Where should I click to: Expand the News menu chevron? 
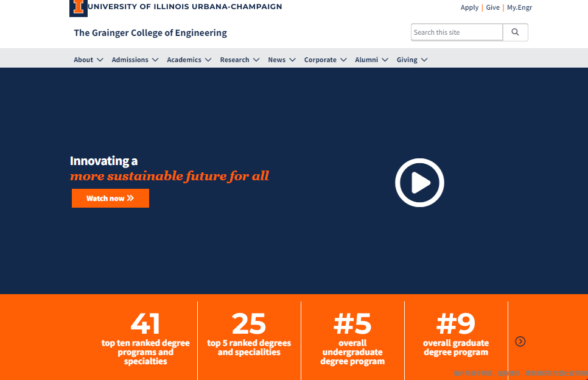[293, 60]
